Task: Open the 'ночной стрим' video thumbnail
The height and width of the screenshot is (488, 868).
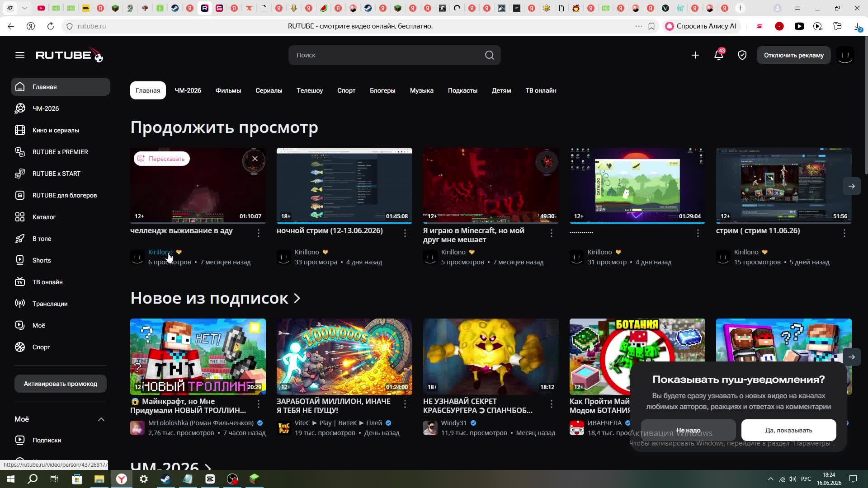Action: (344, 186)
